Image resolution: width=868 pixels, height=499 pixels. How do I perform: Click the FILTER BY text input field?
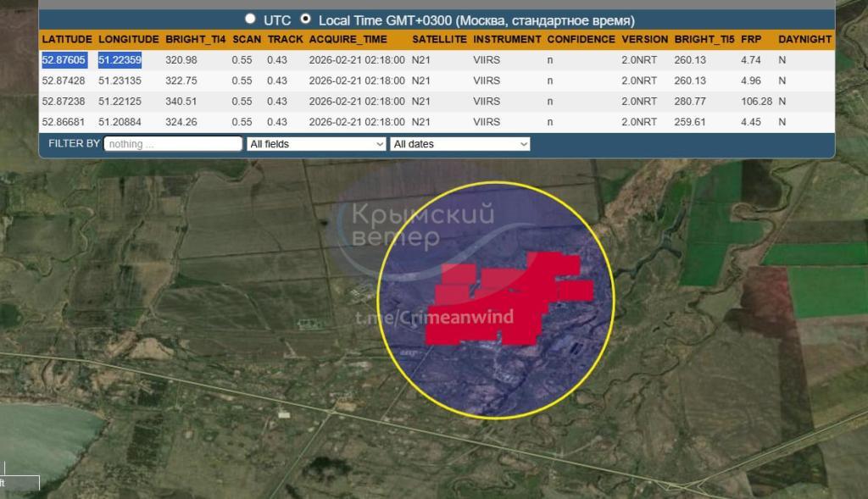[173, 144]
